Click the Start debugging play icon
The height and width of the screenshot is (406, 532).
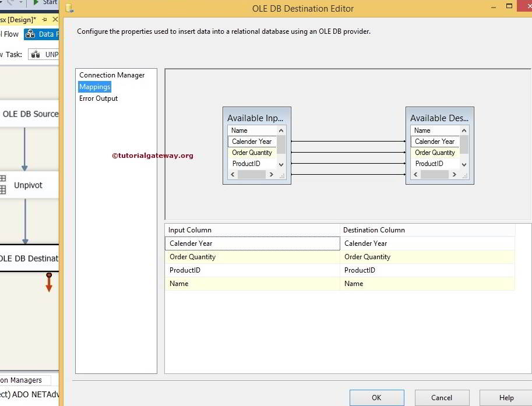[x=36, y=3]
